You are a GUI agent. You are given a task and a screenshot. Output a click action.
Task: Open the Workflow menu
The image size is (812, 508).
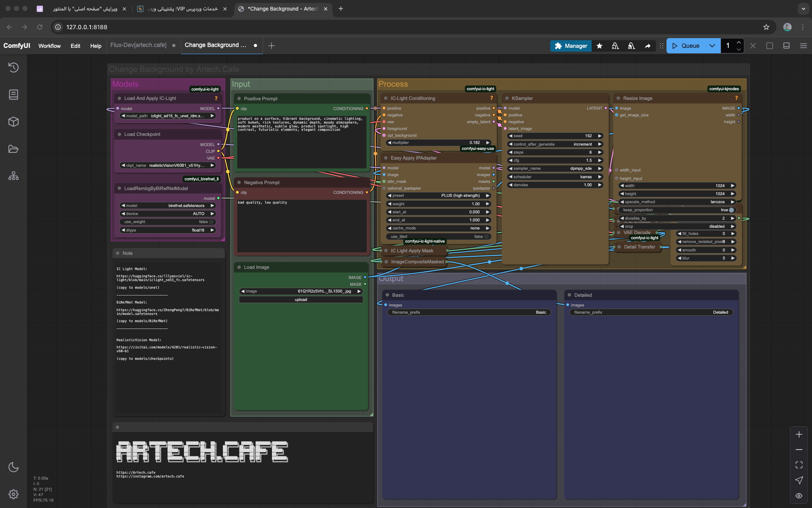49,46
